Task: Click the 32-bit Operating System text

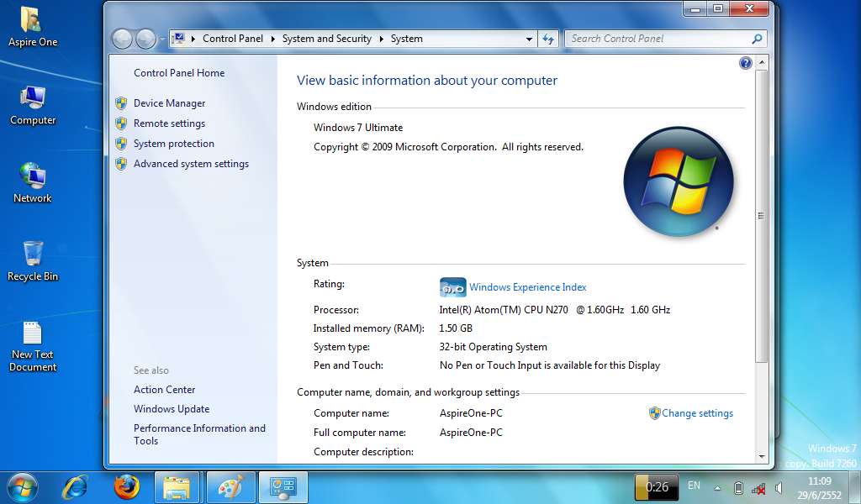Action: click(x=493, y=347)
